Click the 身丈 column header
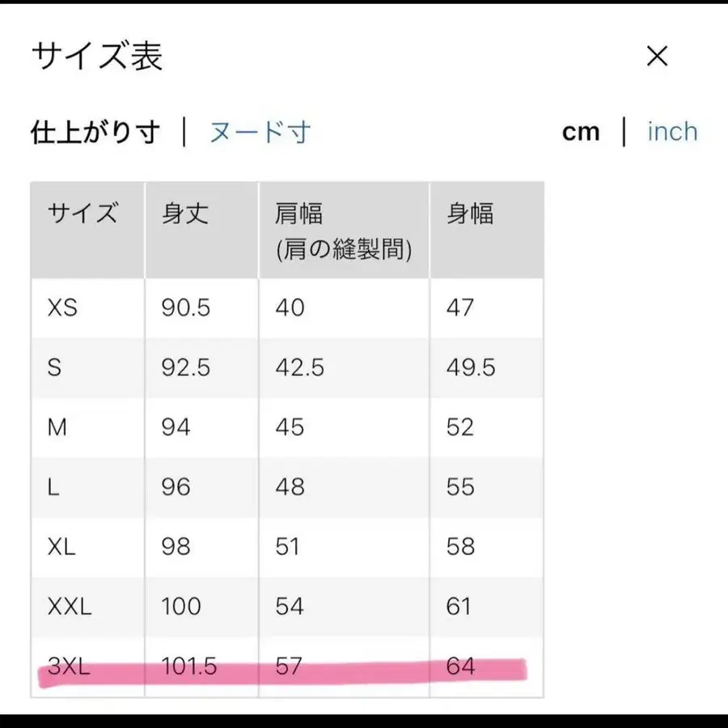Viewport: 728px width, 728px height. (184, 213)
